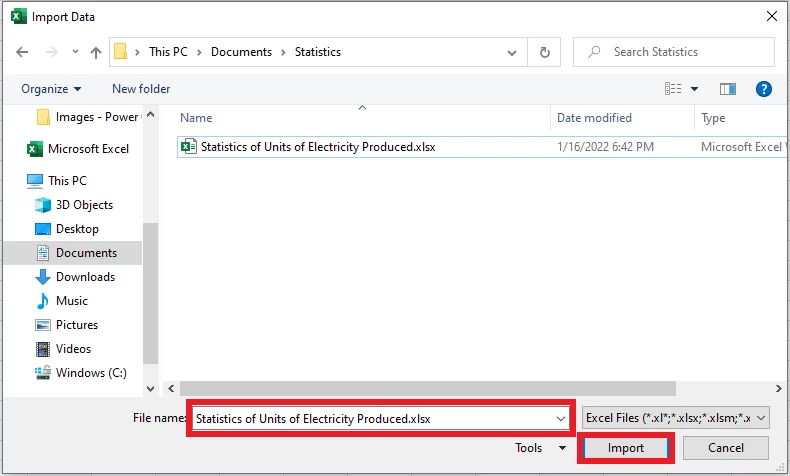Click the Images - Power folder icon

[43, 117]
